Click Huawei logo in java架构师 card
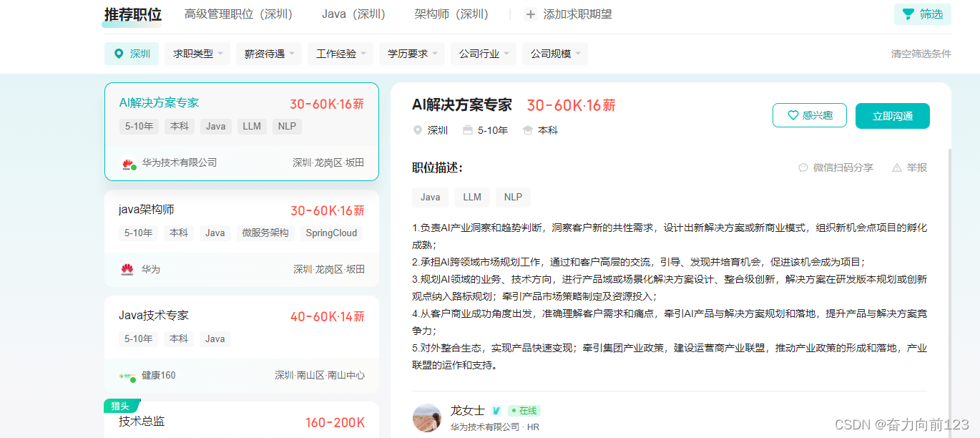 (127, 270)
